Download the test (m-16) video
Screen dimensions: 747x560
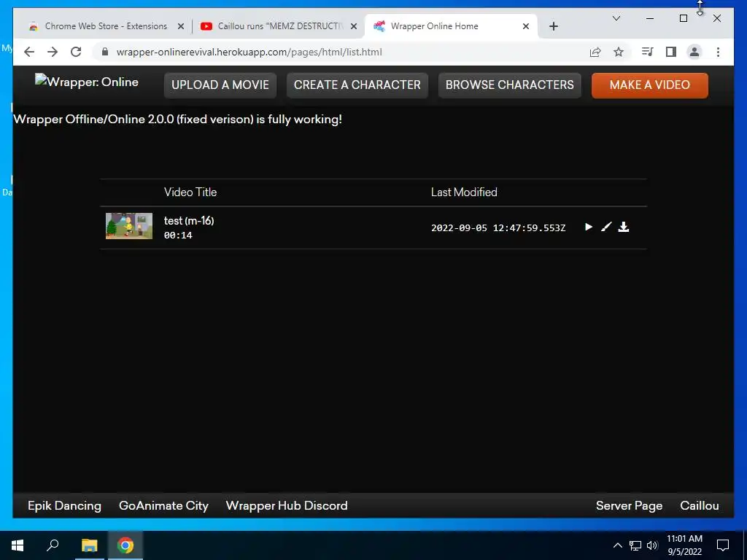click(x=624, y=227)
